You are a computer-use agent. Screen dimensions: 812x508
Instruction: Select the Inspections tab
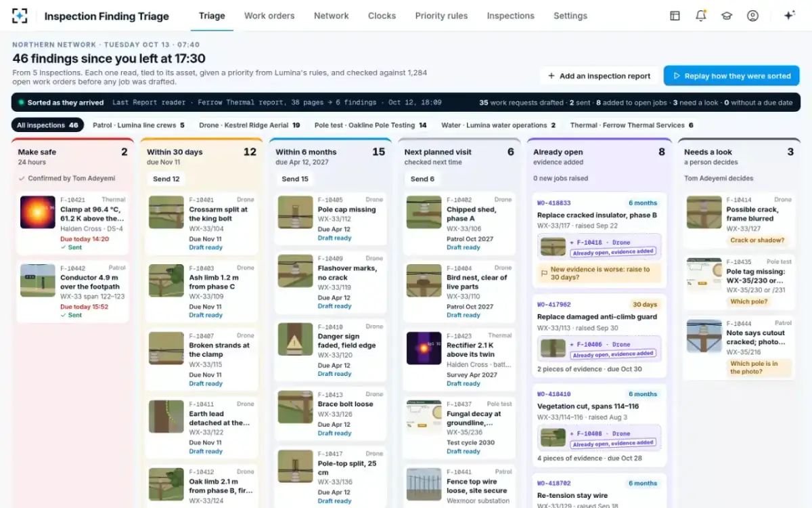511,16
